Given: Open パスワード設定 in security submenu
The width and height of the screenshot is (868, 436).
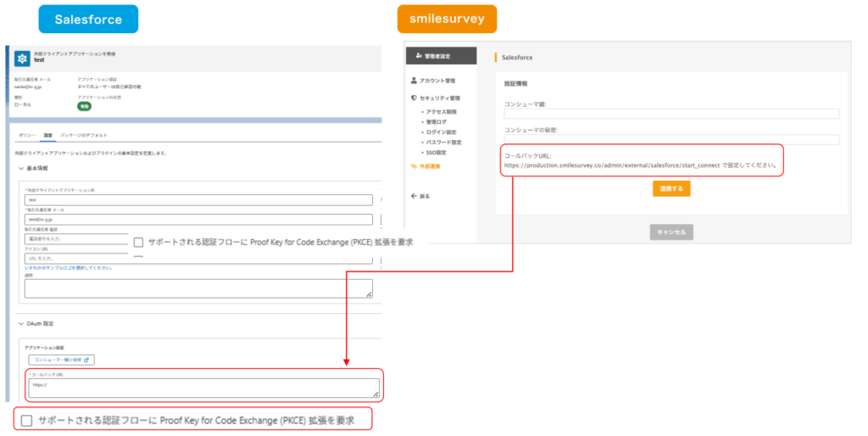Looking at the screenshot, I should point(443,143).
